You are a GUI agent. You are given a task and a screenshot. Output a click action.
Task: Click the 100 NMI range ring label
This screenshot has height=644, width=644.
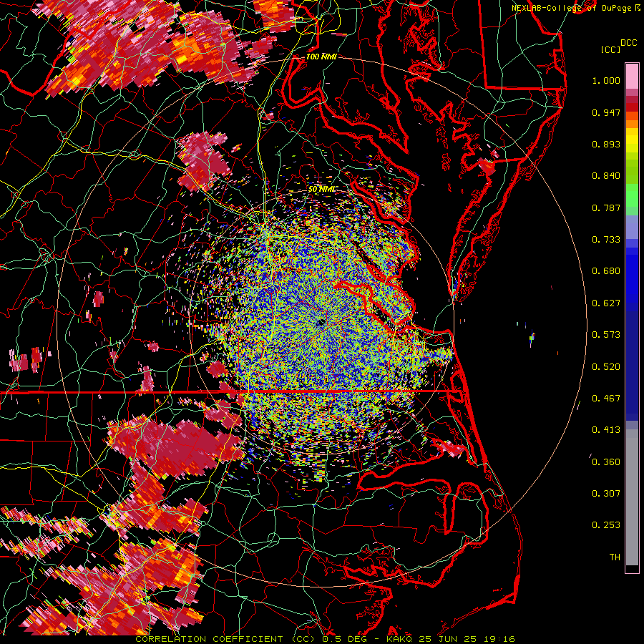pos(321,57)
